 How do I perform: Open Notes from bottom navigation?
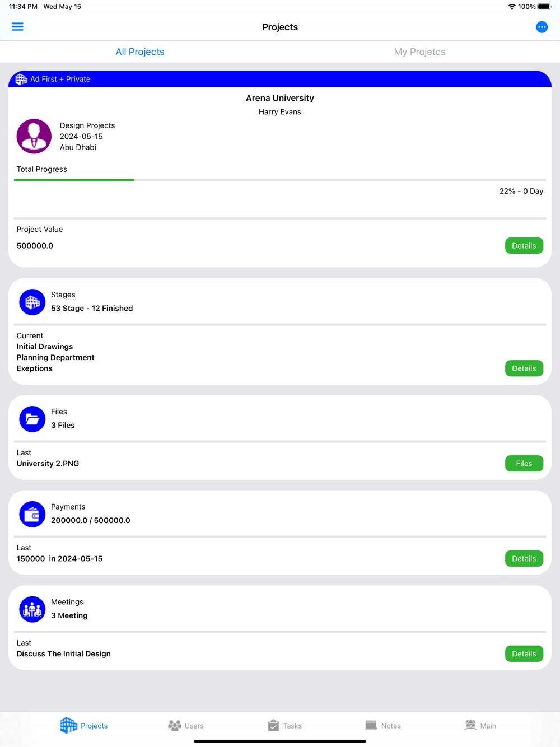383,726
